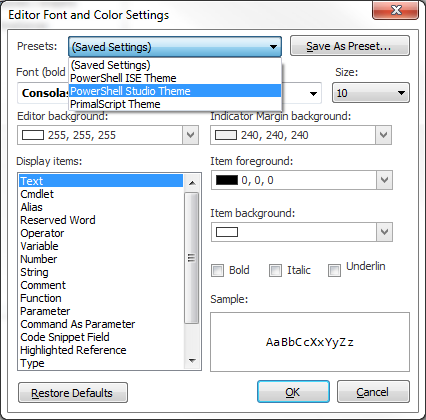The image size is (426, 420).
Task: Open Indicator Margin background dropdown arrow
Action: 383,135
